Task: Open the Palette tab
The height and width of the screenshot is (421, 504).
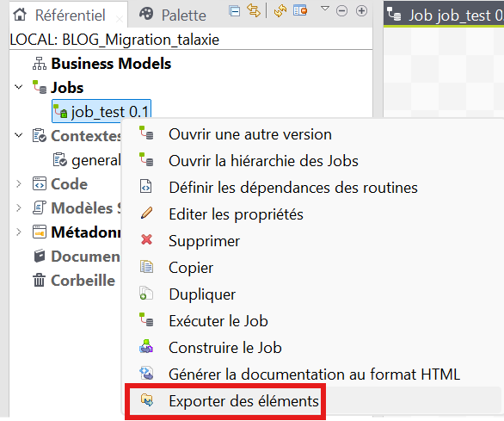Action: 173,15
